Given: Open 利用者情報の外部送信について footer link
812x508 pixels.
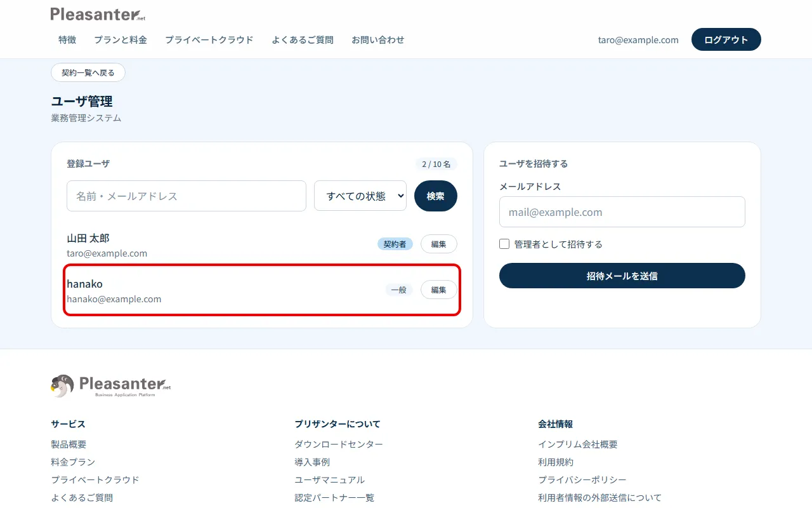Looking at the screenshot, I should (x=599, y=498).
